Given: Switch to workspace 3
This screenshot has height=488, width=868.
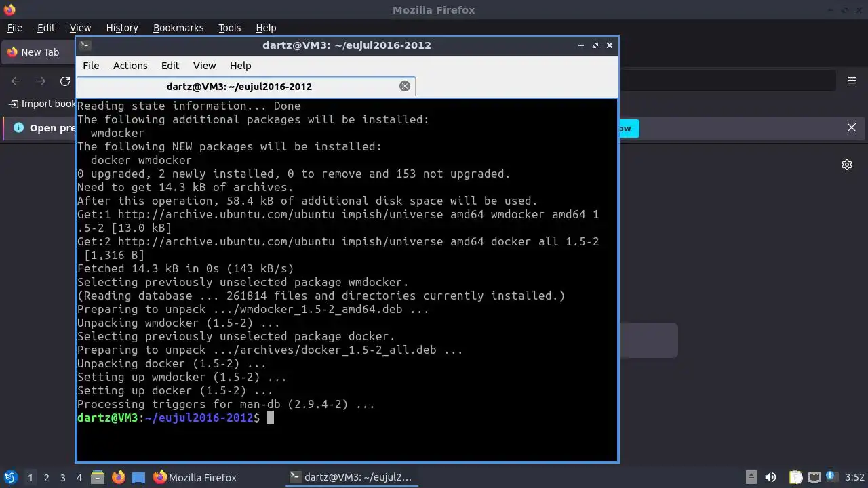Looking at the screenshot, I should (63, 478).
